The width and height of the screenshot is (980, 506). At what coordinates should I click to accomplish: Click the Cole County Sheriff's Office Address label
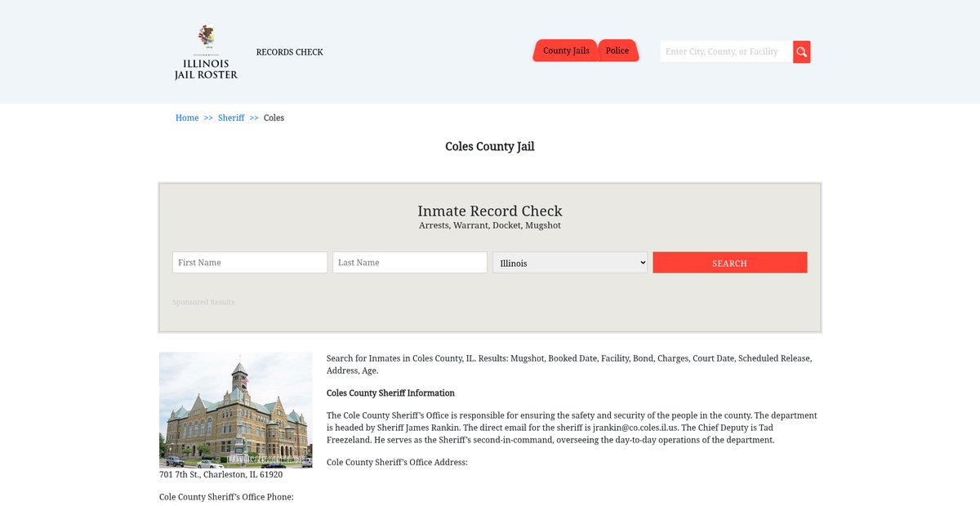[397, 463]
